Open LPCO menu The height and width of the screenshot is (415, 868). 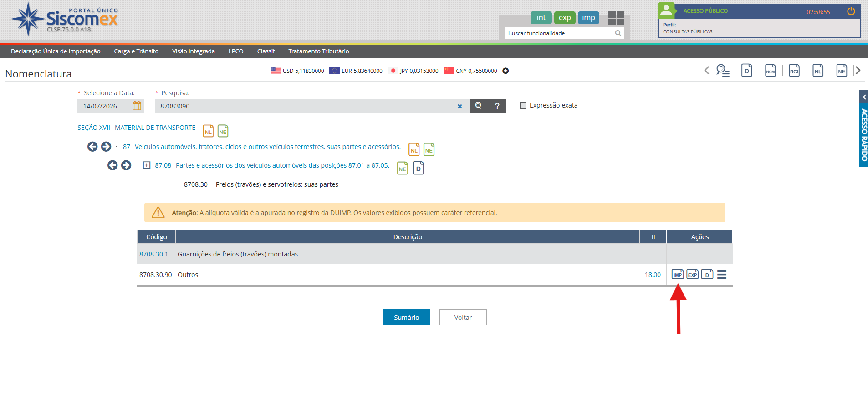pyautogui.click(x=236, y=51)
